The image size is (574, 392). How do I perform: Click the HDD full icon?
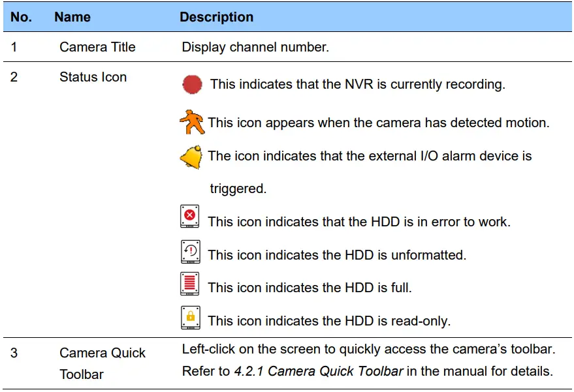[x=190, y=284]
